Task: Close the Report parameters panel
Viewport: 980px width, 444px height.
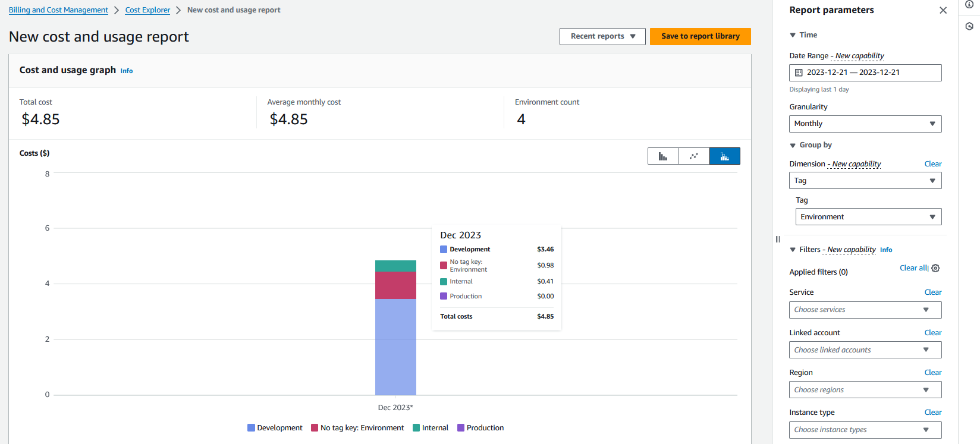Action: (943, 10)
